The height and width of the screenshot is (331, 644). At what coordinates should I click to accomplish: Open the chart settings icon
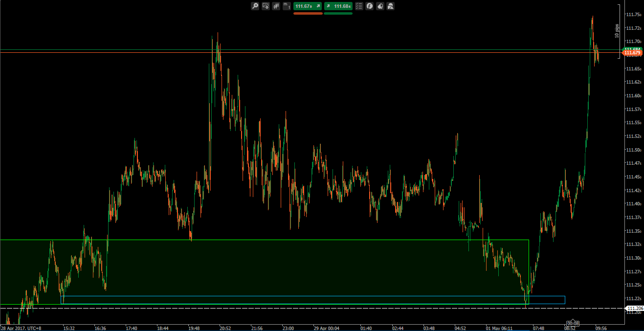[x=266, y=6]
